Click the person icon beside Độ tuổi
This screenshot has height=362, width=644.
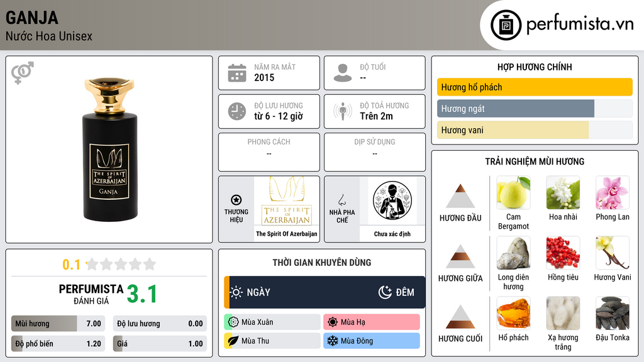[343, 73]
